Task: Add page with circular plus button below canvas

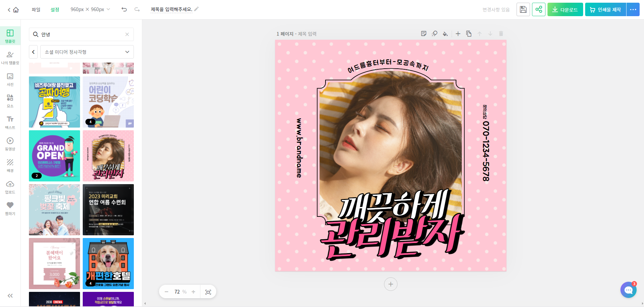Action: [x=391, y=284]
